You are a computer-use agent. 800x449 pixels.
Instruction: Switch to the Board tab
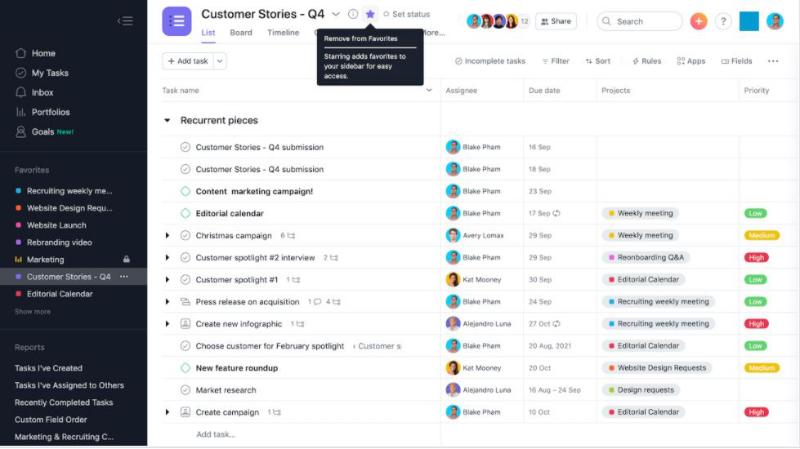[x=241, y=33]
